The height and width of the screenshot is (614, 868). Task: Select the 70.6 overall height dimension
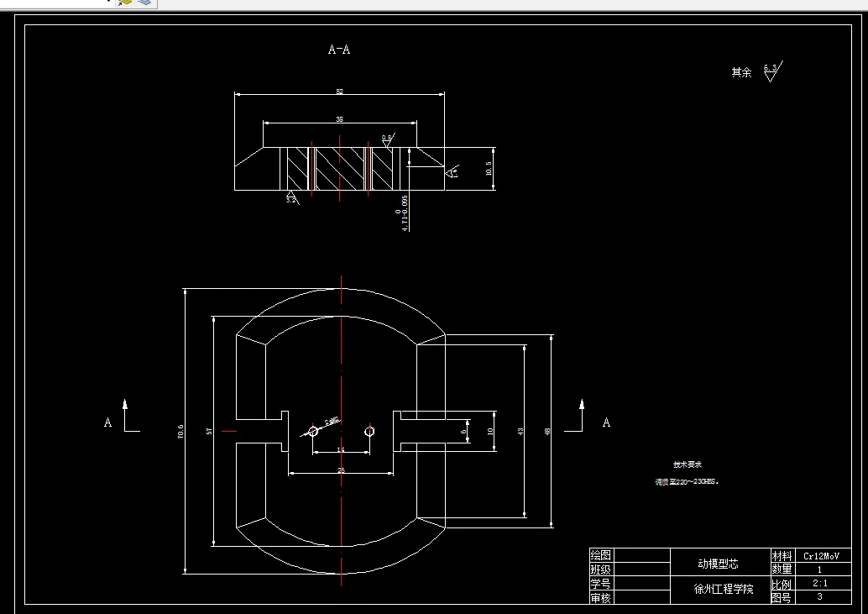pyautogui.click(x=180, y=432)
